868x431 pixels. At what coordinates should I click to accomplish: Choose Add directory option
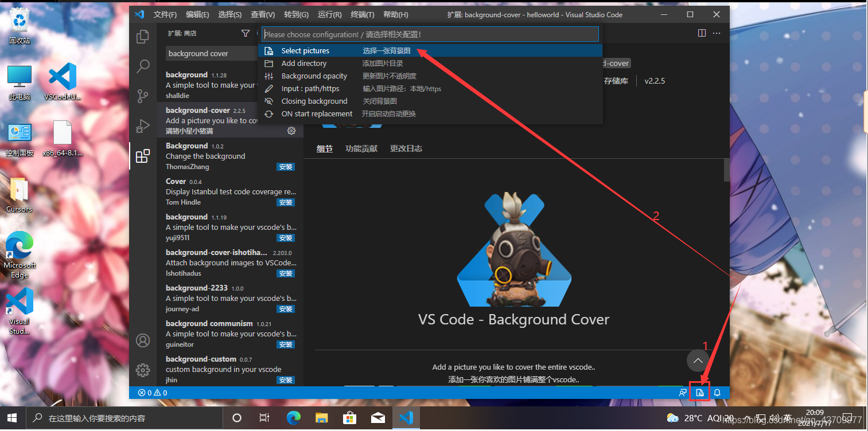pyautogui.click(x=430, y=63)
